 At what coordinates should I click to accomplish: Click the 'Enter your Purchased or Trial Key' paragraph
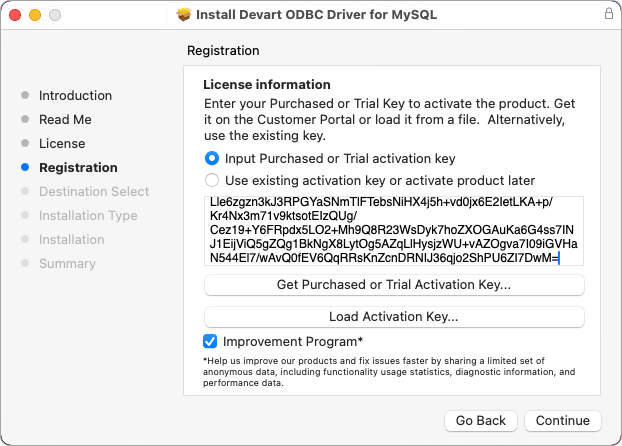pos(389,119)
